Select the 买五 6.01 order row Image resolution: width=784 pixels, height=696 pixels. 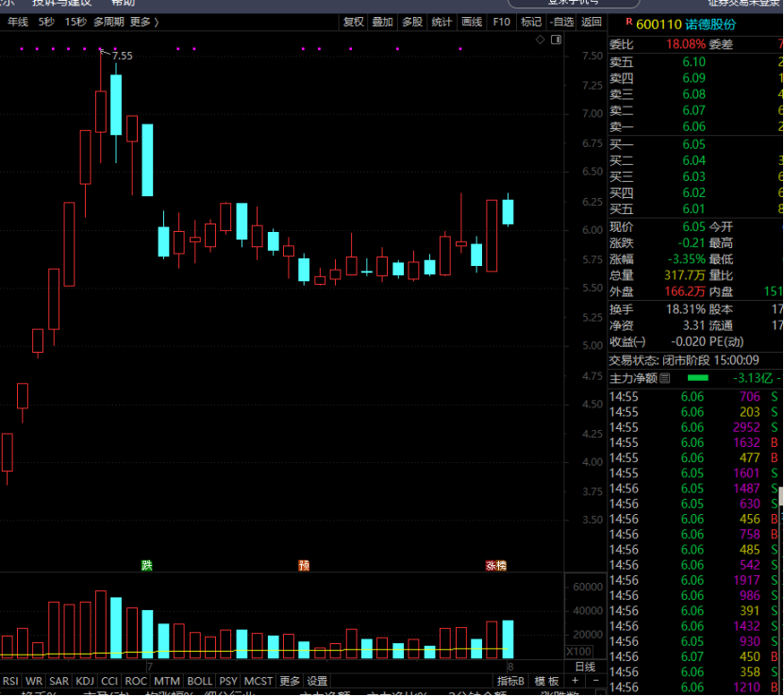click(695, 208)
